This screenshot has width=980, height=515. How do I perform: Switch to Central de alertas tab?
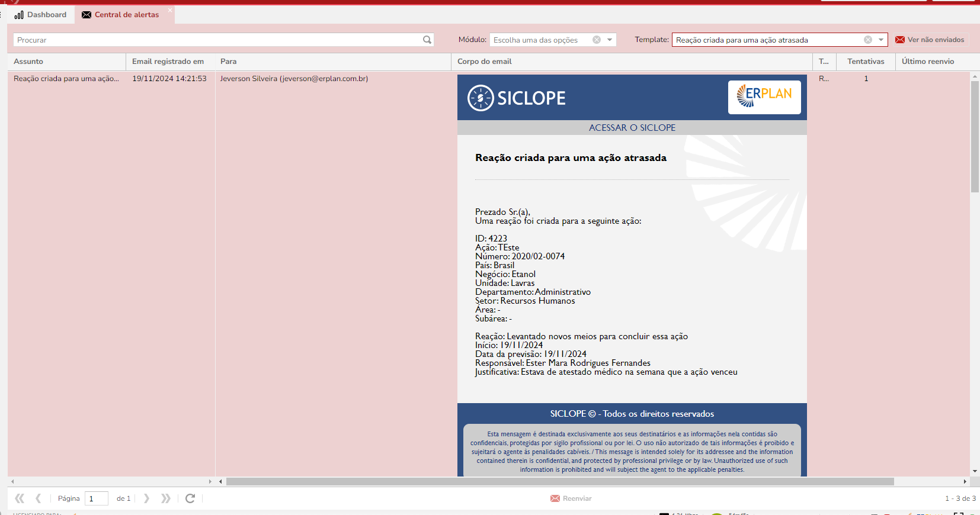[120, 15]
